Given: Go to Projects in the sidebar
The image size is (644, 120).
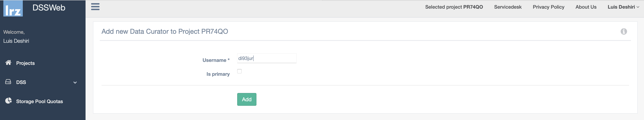Looking at the screenshot, I should (x=26, y=63).
